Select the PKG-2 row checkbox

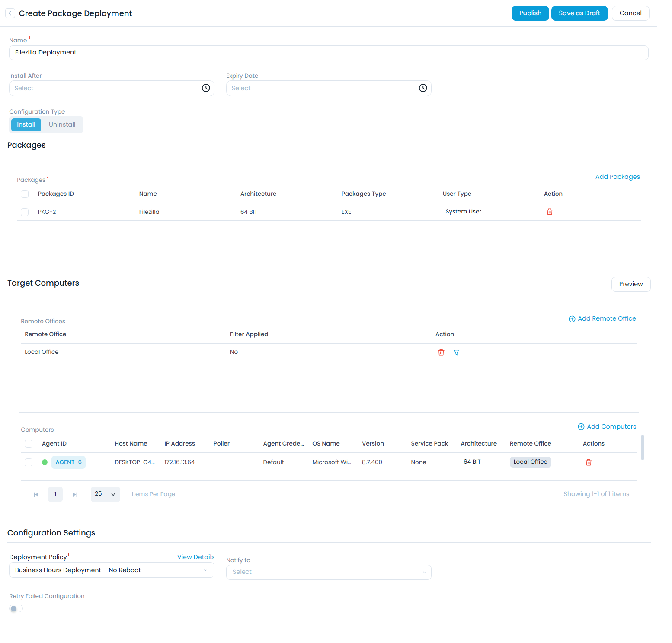[x=25, y=212]
